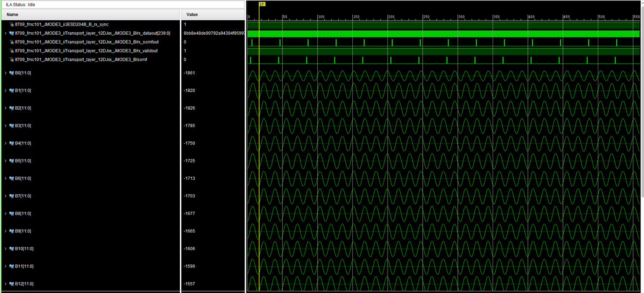The width and height of the screenshot is (644, 293).
Task: Click the B12[11:0] bus icon
Action: [x=11, y=284]
